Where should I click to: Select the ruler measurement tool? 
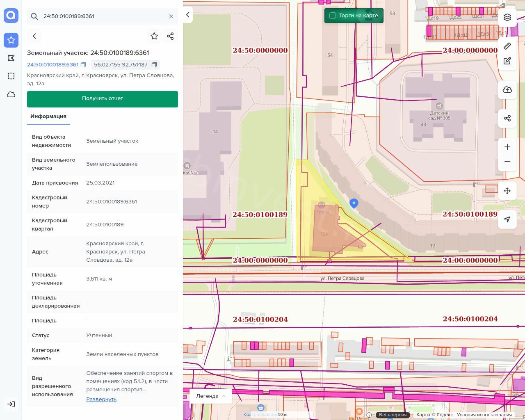pos(507,46)
